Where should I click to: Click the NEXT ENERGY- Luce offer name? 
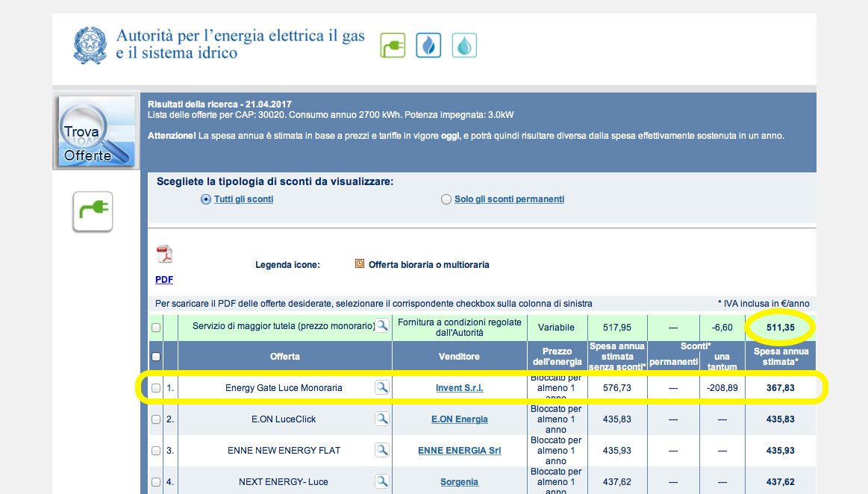click(284, 482)
